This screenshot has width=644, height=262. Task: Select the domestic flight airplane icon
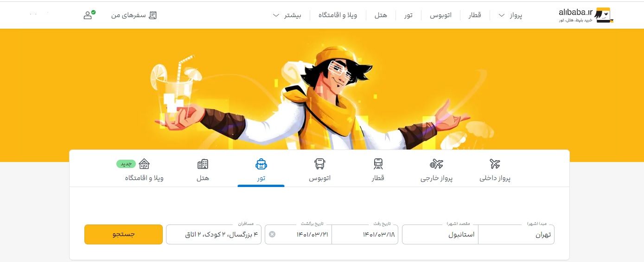click(495, 164)
